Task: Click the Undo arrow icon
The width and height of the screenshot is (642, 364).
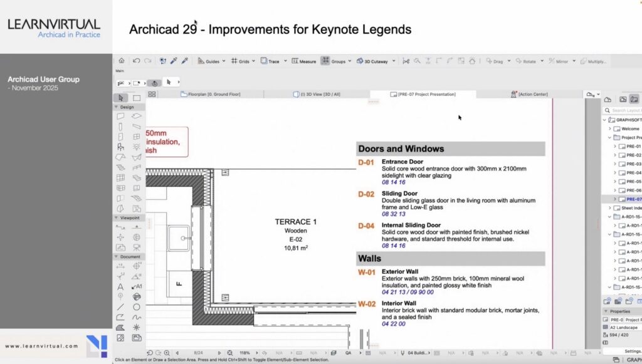Action: tap(136, 61)
